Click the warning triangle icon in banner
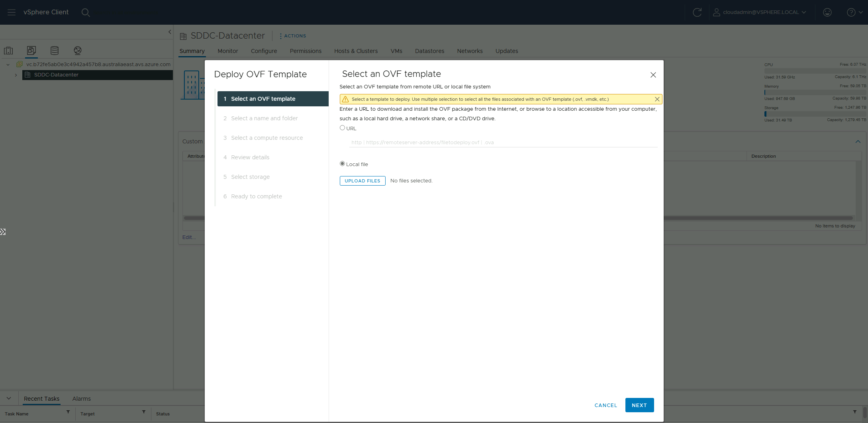868x423 pixels. pos(345,99)
